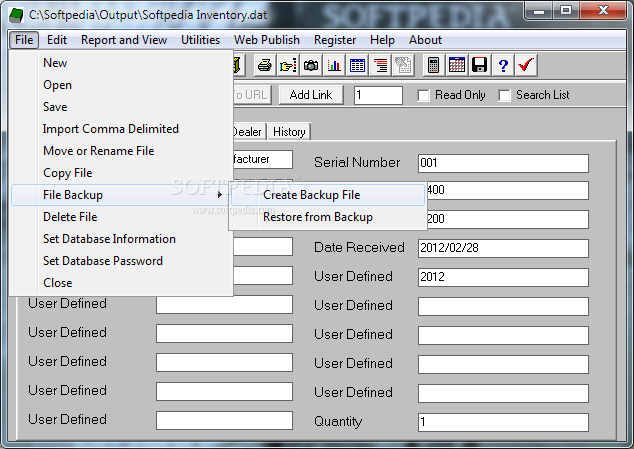Click the Add Link button
Image resolution: width=634 pixels, height=449 pixels.
311,95
